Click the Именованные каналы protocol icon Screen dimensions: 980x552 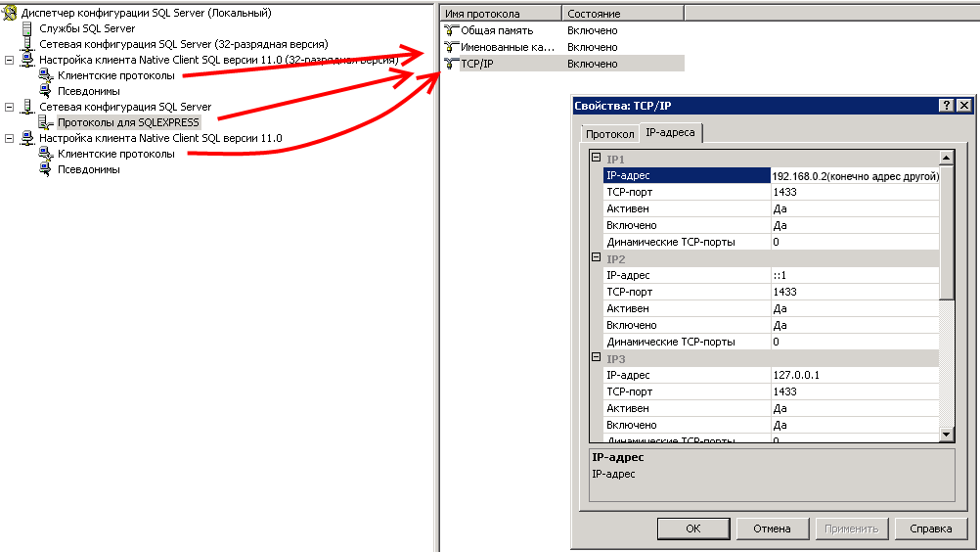(x=451, y=47)
